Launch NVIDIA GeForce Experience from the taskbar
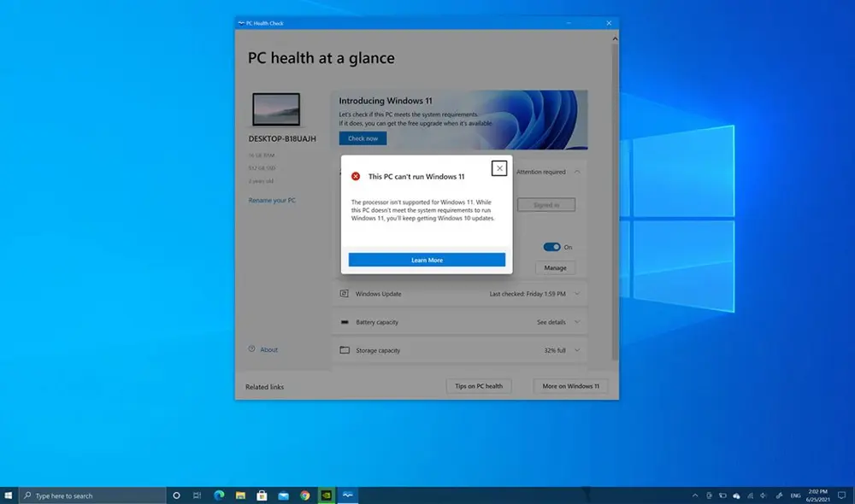855x504 pixels. coord(326,494)
